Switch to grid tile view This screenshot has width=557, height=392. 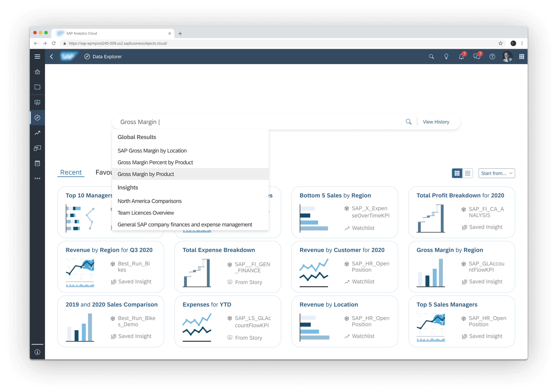click(457, 173)
